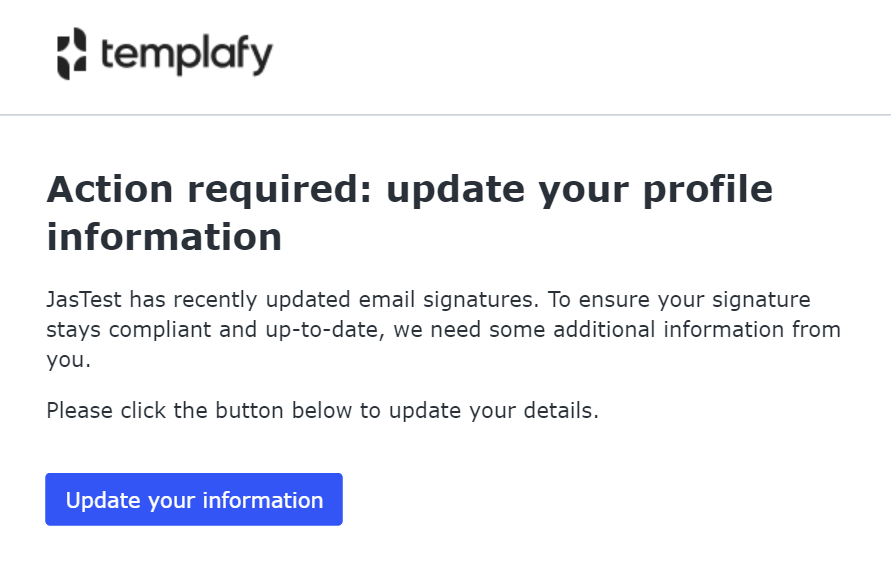Click "update your" in the heading's first line

click(x=507, y=190)
